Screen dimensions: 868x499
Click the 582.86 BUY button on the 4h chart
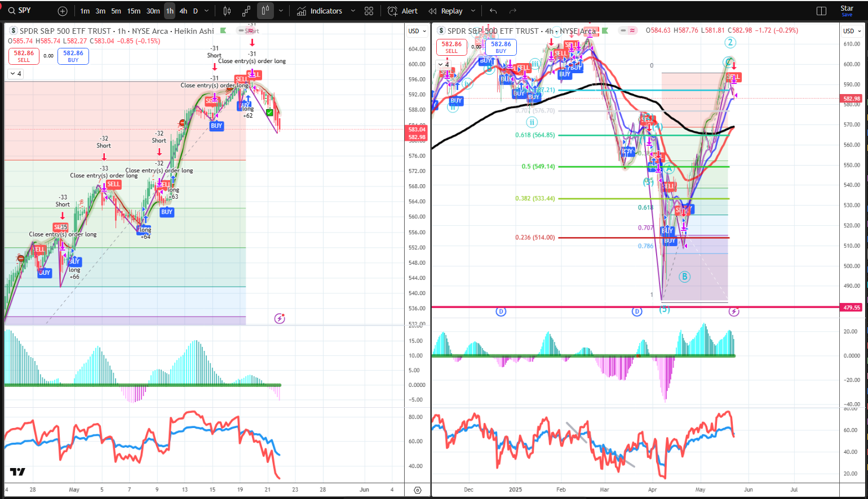point(501,47)
